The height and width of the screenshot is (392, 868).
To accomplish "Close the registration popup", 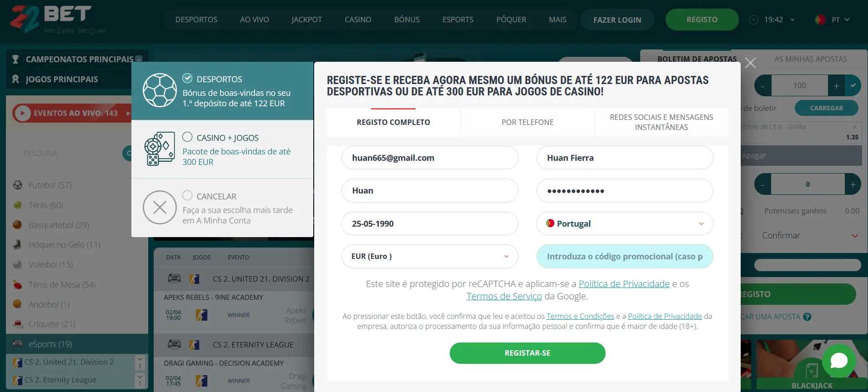I will coord(750,63).
